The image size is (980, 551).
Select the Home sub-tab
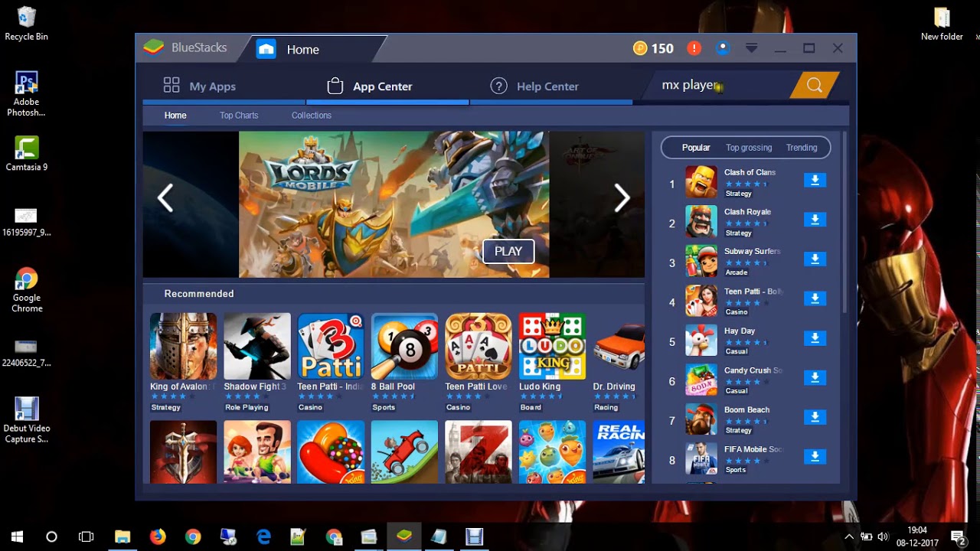[x=175, y=116]
